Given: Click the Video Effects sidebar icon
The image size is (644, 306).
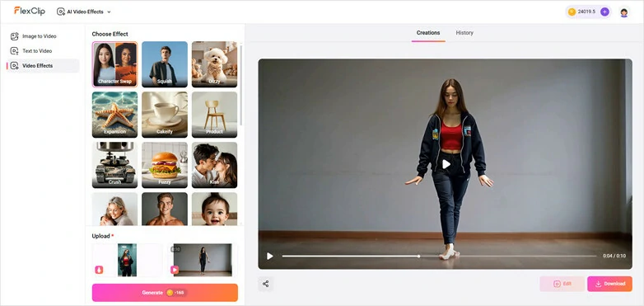Looking at the screenshot, I should [14, 66].
